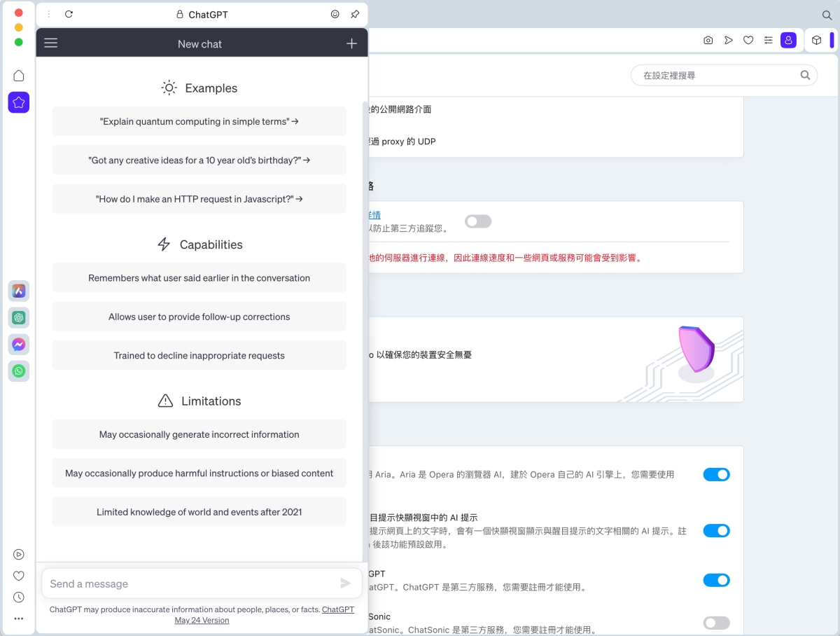Image resolution: width=840 pixels, height=636 pixels.
Task: Reload the ChatGPT sidebar panel
Action: click(x=69, y=14)
